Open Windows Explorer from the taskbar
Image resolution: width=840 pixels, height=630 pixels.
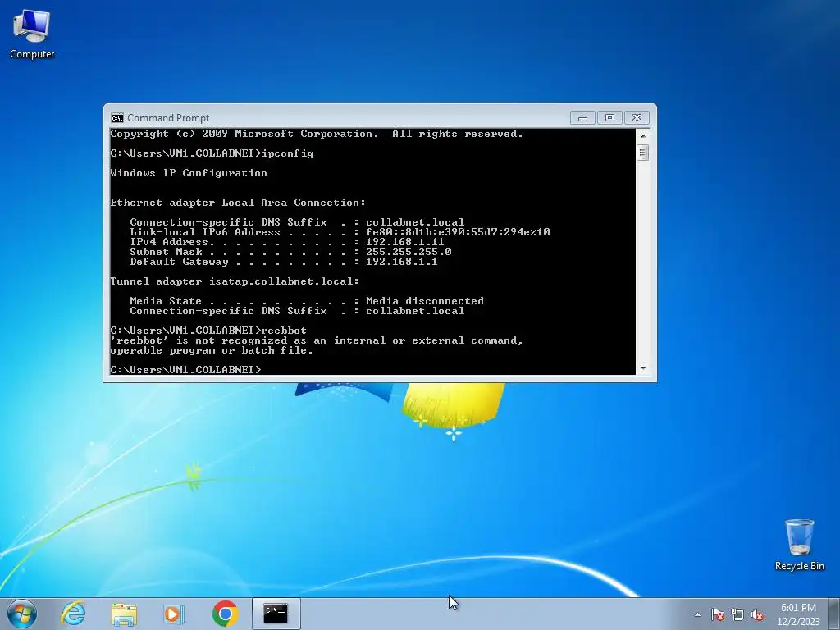[124, 614]
